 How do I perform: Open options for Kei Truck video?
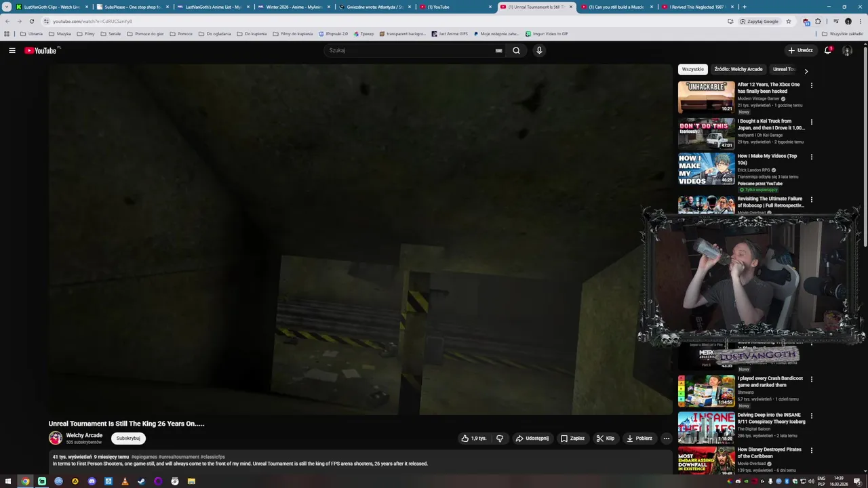[811, 122]
